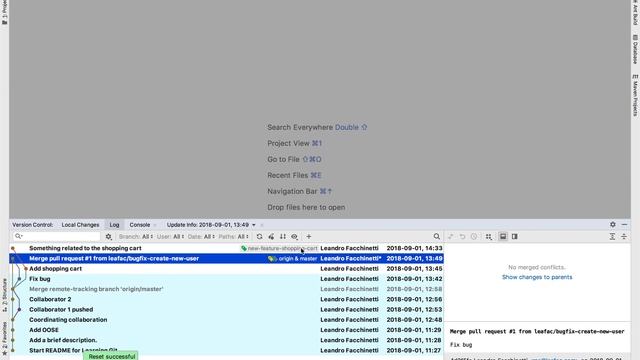Screen dimensions: 640x360
Task: Toggle the Preview Diff panel icon
Action: click(x=515, y=236)
